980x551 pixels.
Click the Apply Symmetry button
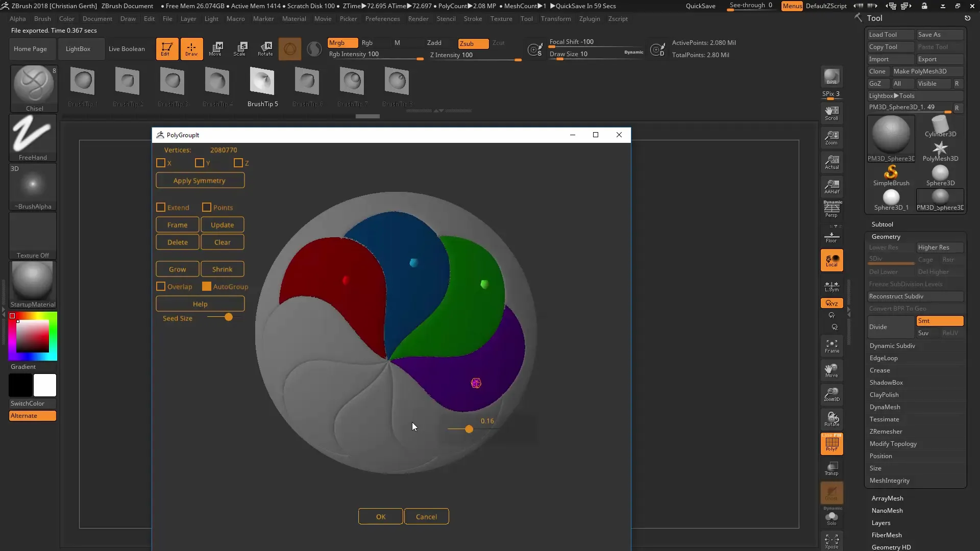200,181
